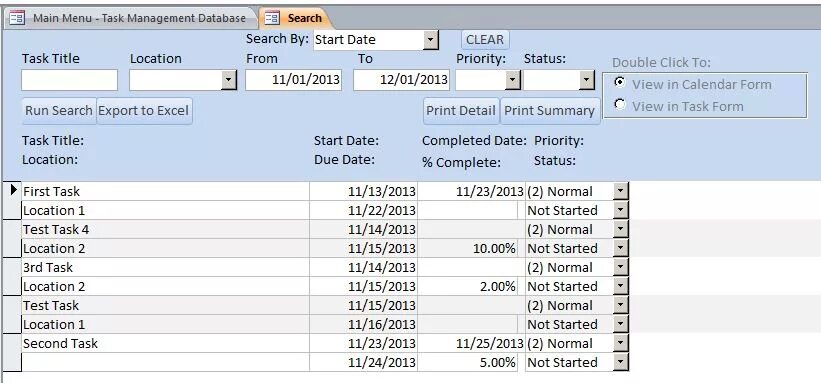821x383 pixels.
Task: Click Export to Excel button
Action: tap(144, 111)
